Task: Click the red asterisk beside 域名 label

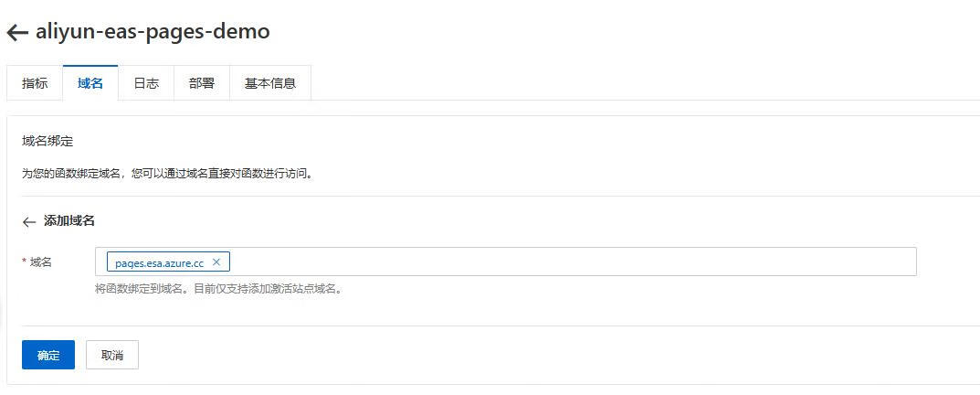Action: [24, 263]
